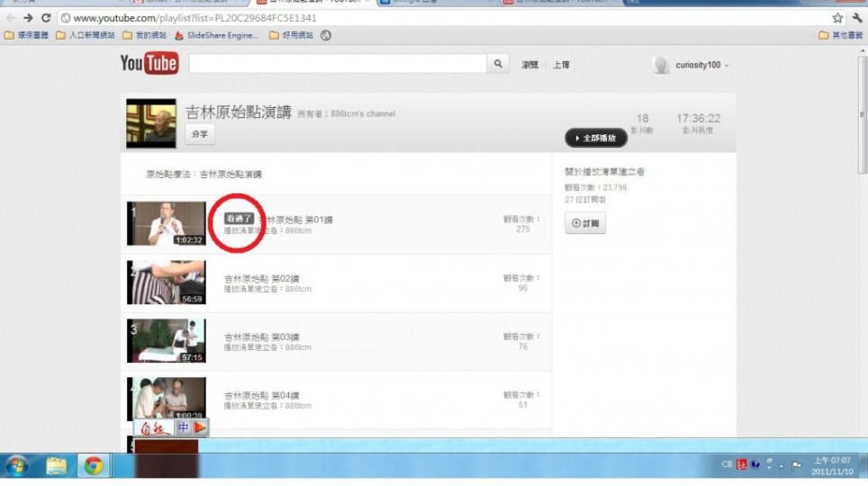Click the 訂閱 subscribe button
The width and height of the screenshot is (868, 486).
click(585, 223)
